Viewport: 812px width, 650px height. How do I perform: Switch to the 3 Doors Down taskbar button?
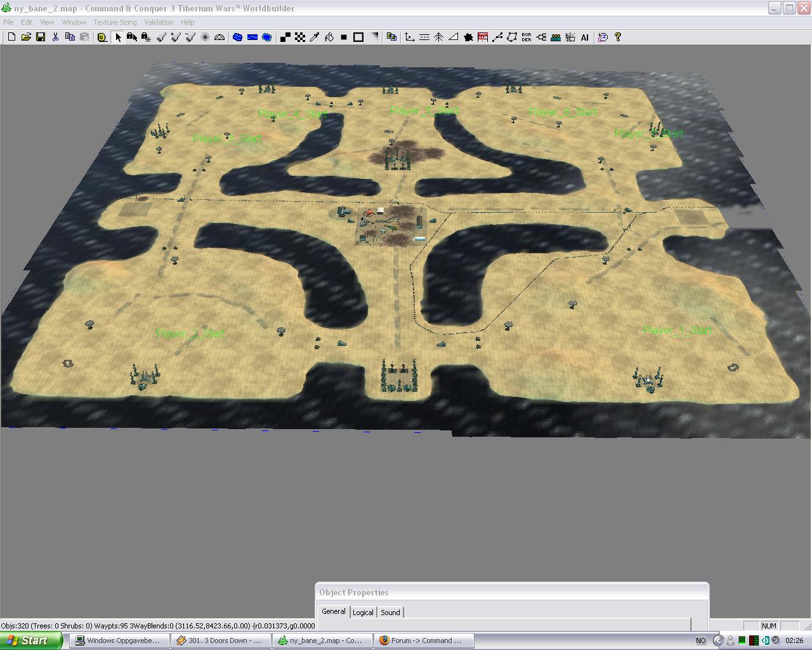point(221,640)
